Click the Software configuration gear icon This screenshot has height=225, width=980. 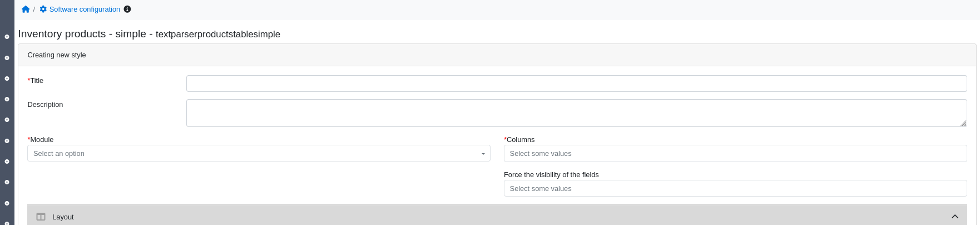43,9
